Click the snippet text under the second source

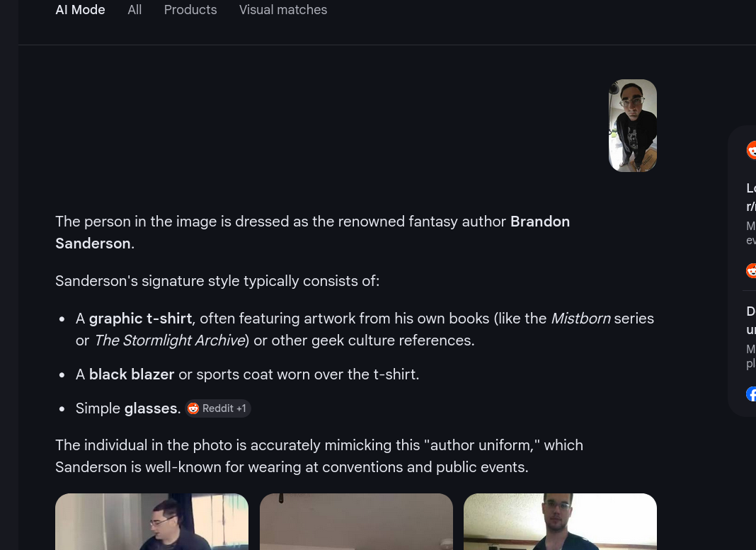(x=751, y=356)
